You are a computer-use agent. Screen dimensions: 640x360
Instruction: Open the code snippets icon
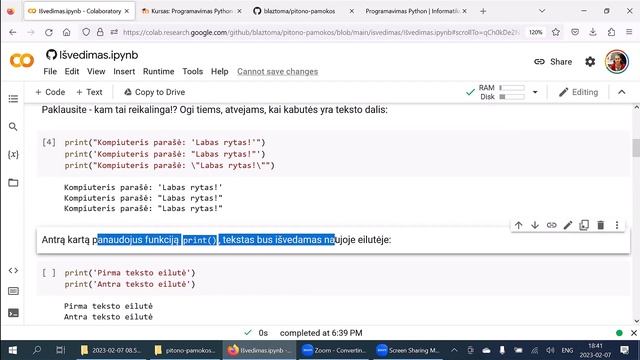pos(13,270)
